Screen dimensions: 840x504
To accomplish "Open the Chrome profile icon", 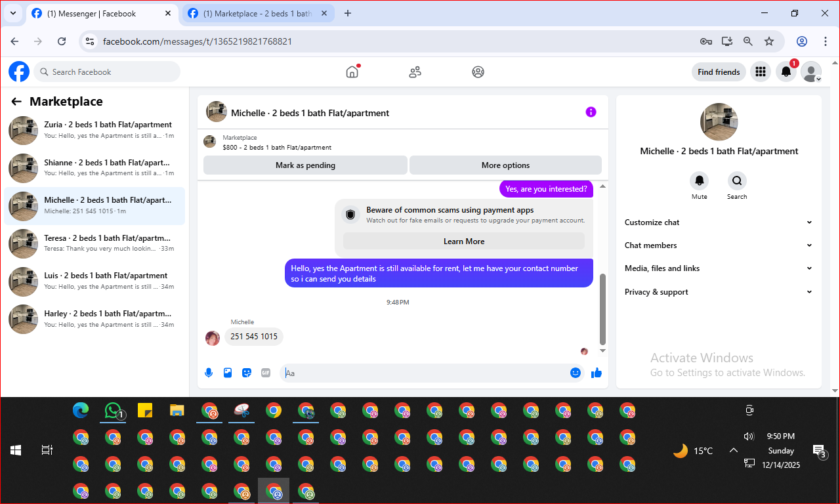I will point(802,41).
